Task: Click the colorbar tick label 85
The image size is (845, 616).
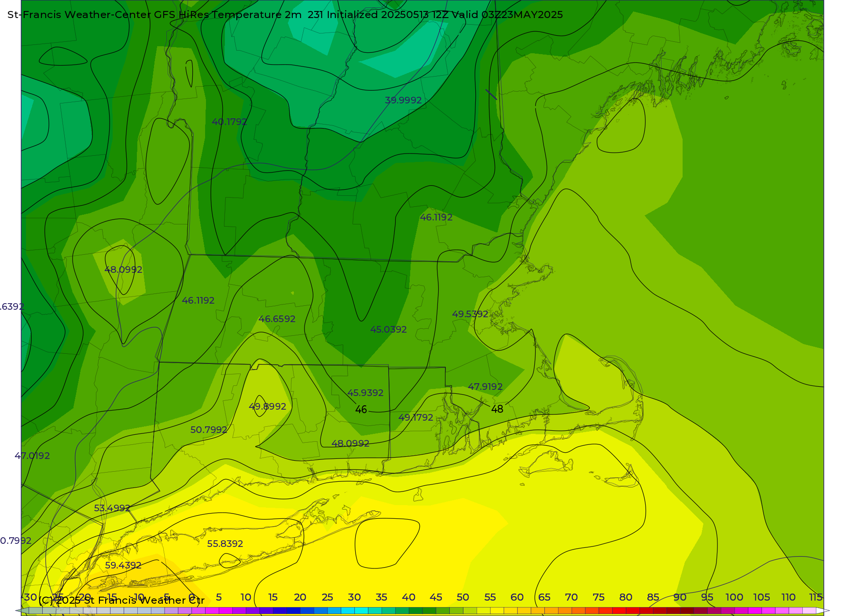Action: tap(653, 598)
